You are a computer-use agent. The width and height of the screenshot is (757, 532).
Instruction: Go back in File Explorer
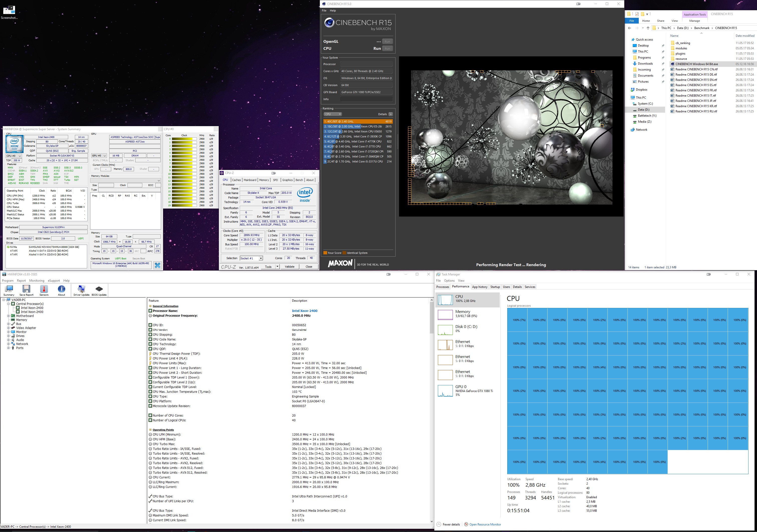coord(629,28)
